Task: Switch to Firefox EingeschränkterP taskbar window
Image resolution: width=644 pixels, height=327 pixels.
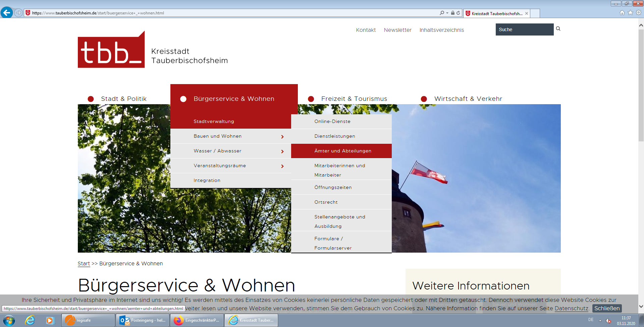Action: point(197,320)
